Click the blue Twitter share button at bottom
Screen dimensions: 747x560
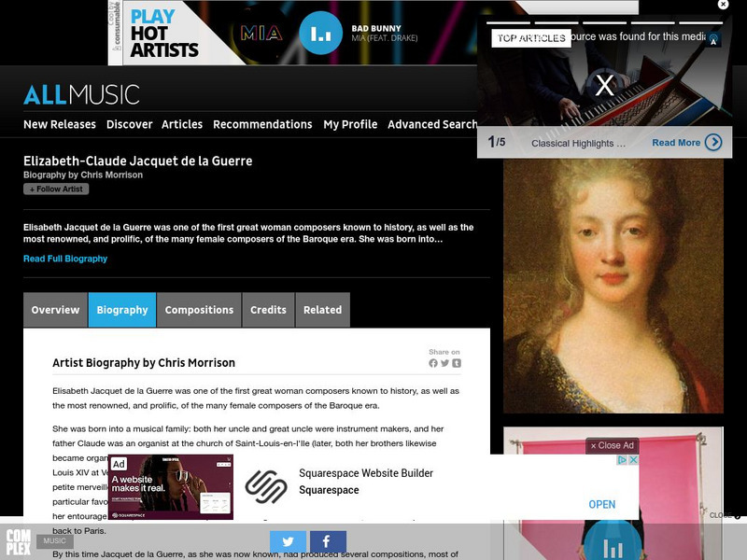click(x=288, y=542)
